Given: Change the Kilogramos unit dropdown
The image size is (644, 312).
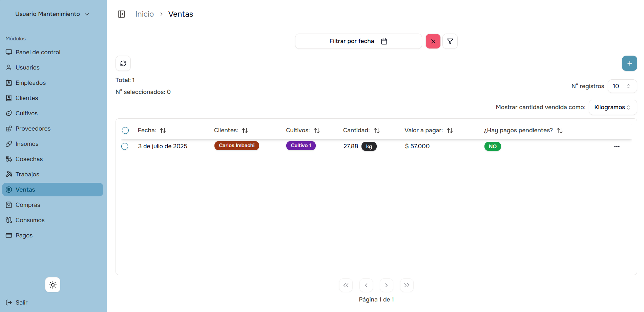Looking at the screenshot, I should (612, 108).
